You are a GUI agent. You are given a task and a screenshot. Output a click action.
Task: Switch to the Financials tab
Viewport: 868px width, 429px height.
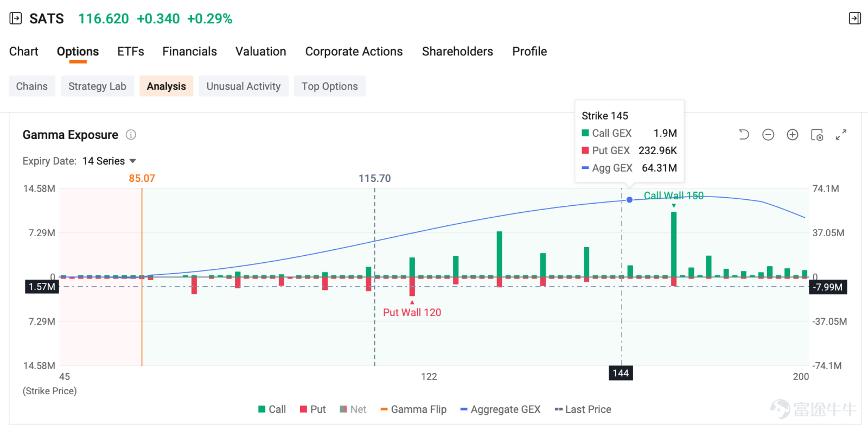pos(189,52)
